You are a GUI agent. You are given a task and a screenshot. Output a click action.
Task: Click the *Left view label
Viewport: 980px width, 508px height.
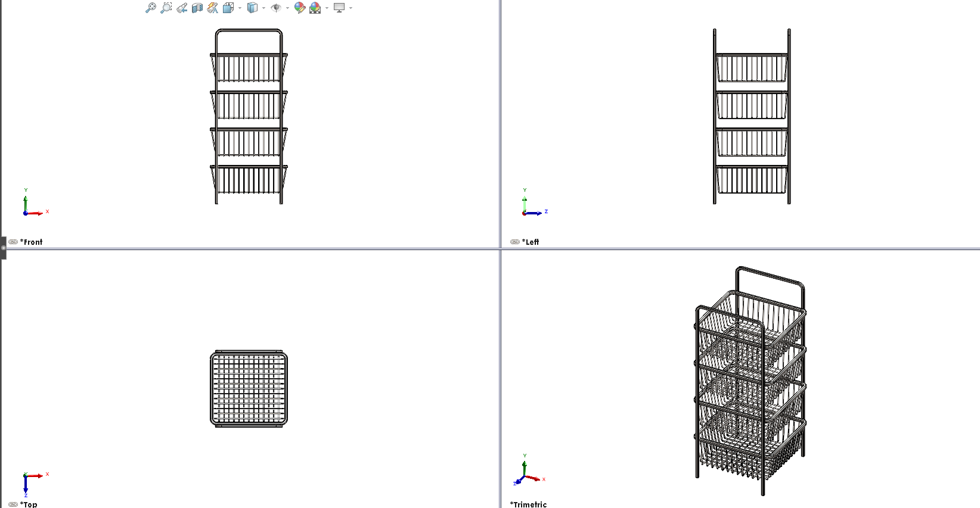(x=531, y=242)
